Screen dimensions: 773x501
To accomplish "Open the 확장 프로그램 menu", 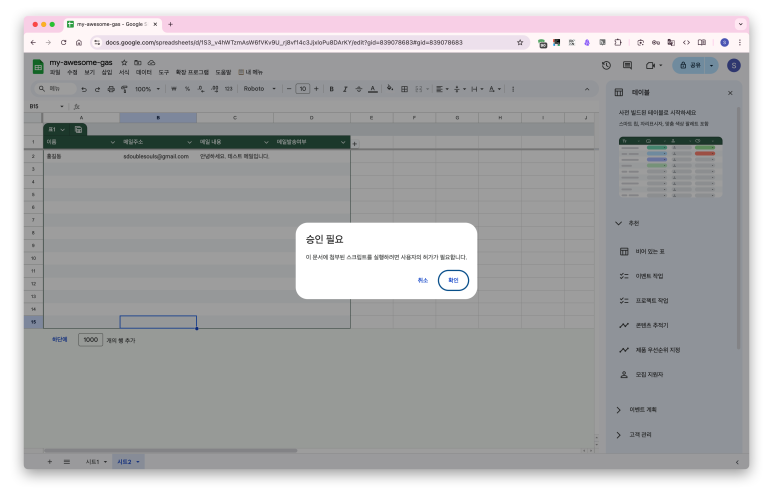I will tap(192, 72).
